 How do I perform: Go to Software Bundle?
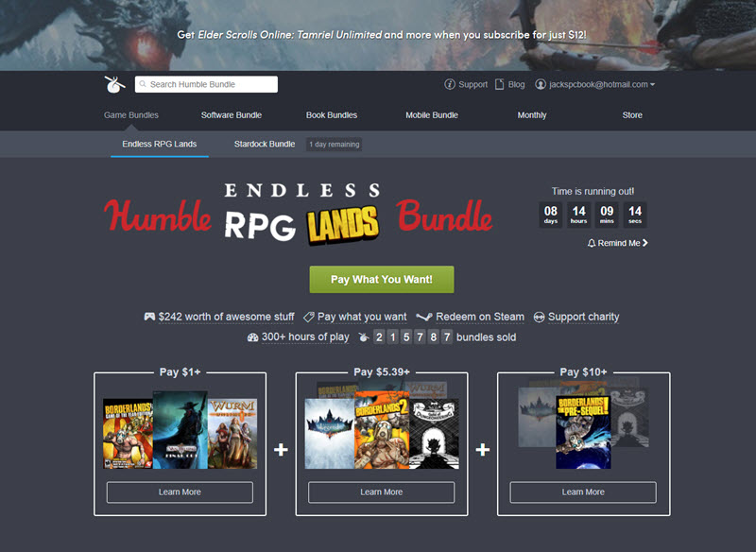pos(232,115)
